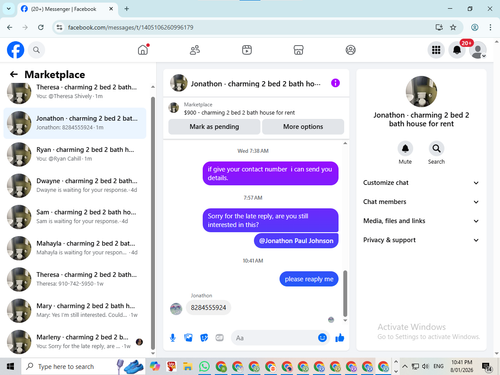Open WhatsApp from the taskbar
This screenshot has height=375, width=500.
(x=204, y=366)
